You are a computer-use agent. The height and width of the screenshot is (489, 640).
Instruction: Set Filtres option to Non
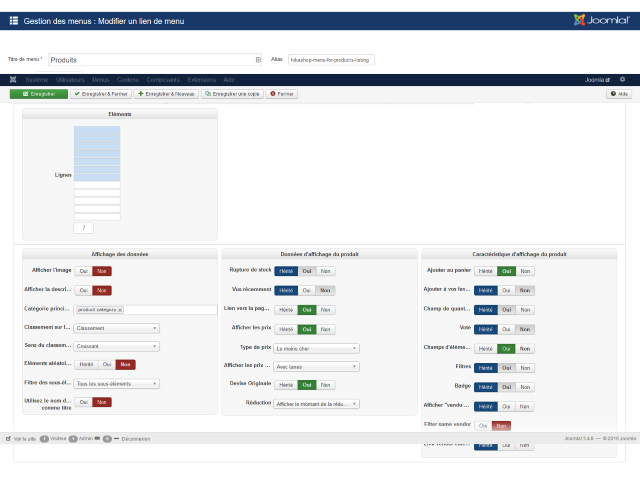[x=525, y=368]
